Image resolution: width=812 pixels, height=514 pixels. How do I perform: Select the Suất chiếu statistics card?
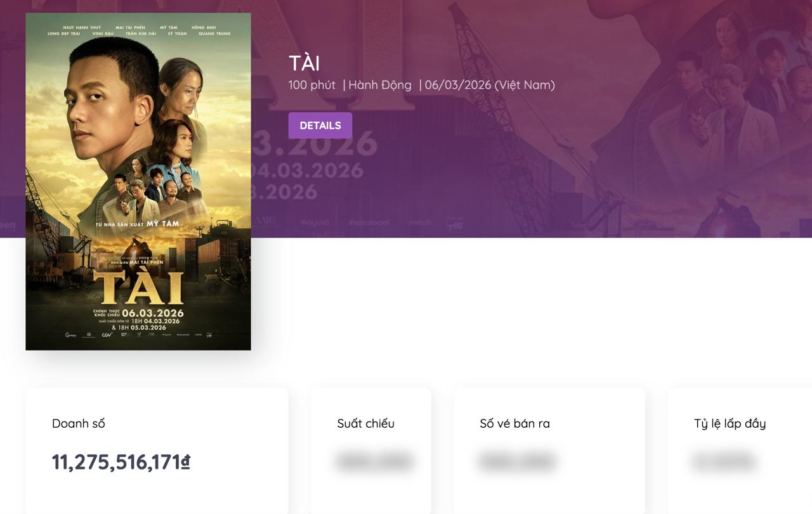point(370,444)
